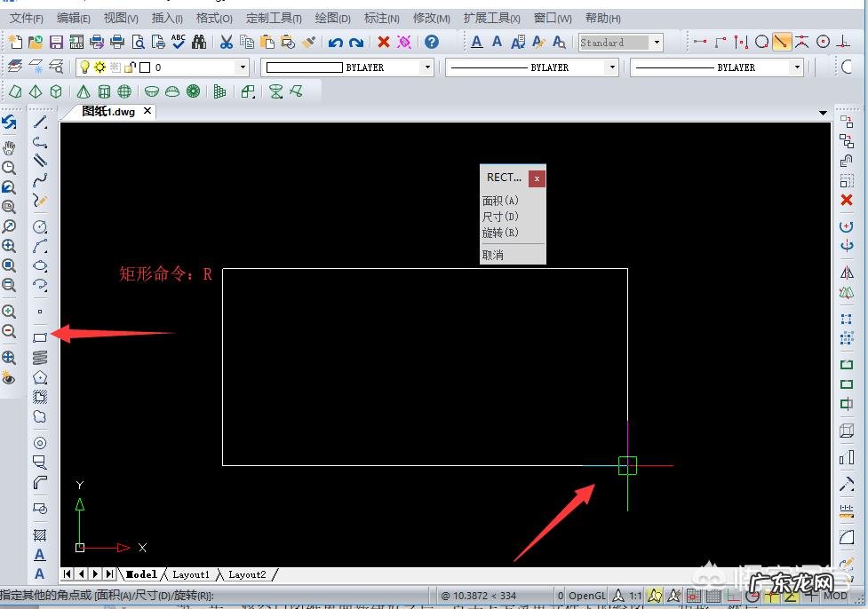The width and height of the screenshot is (868, 609).
Task: Click the Undo arrow icon
Action: [335, 42]
